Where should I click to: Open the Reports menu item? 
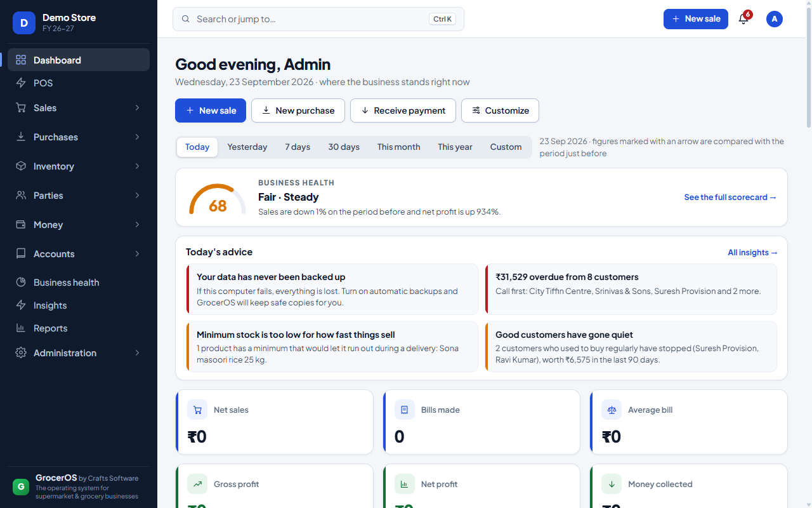coord(79,328)
